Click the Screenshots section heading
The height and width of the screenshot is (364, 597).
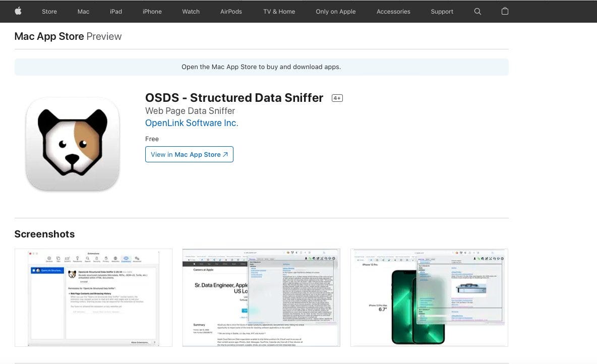pyautogui.click(x=44, y=234)
